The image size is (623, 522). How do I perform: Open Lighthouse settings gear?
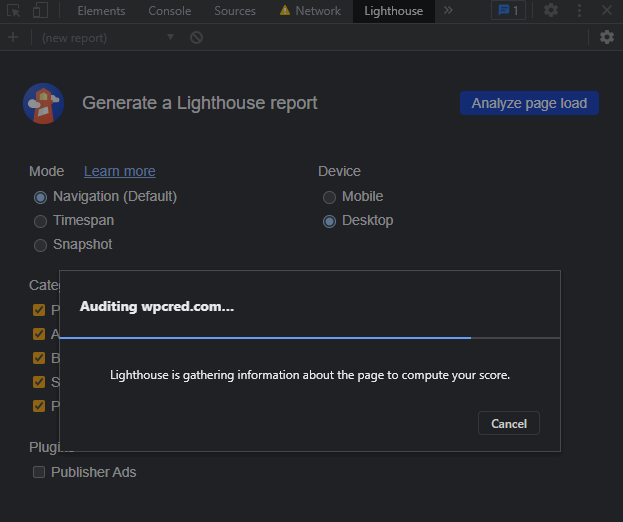(607, 37)
